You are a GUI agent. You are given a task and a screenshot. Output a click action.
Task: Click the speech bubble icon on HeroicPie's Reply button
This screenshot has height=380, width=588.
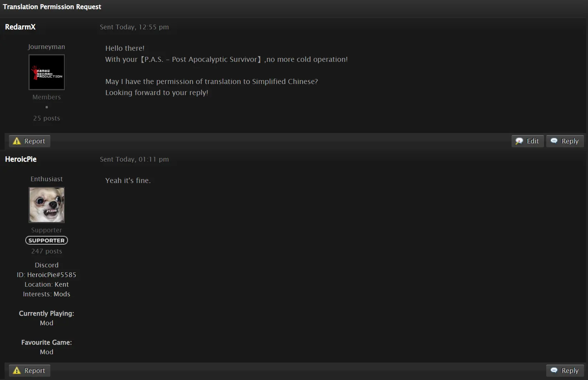tap(554, 370)
